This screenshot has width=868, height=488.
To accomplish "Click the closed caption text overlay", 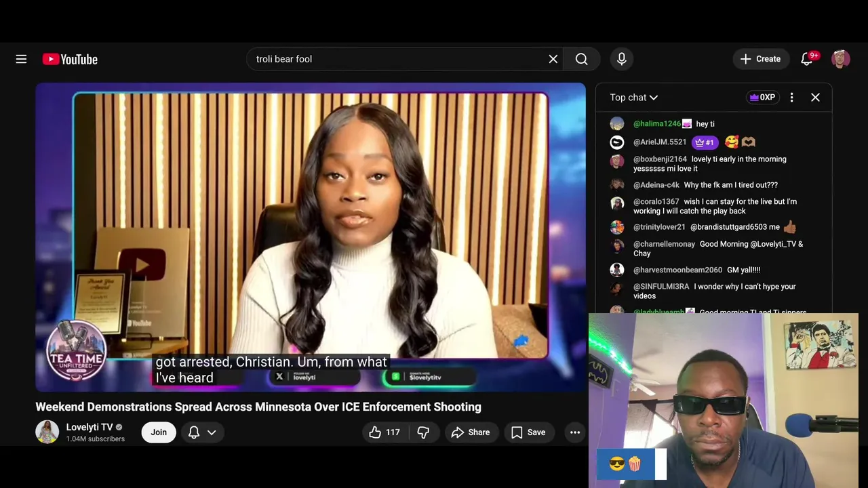I will click(271, 370).
